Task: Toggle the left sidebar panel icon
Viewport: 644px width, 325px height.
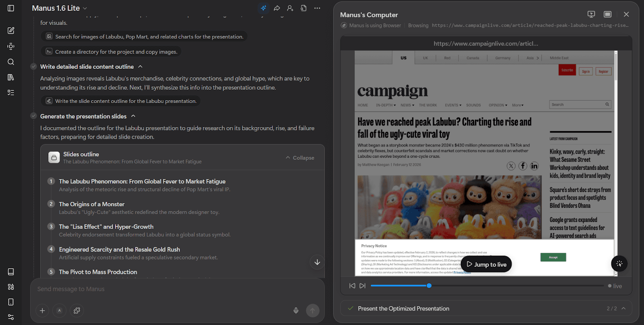Action: click(x=11, y=8)
